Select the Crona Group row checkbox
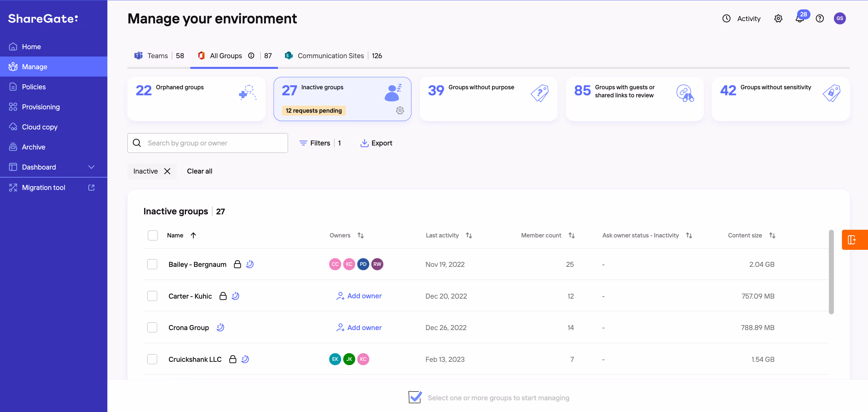Screen dimensions: 868x412 (x=152, y=327)
